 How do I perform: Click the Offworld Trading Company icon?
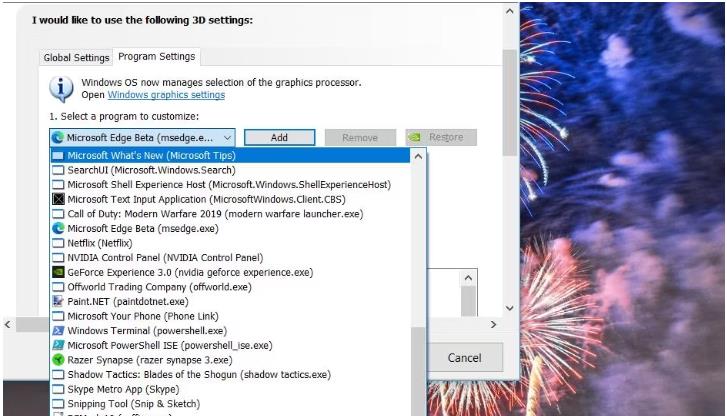58,287
